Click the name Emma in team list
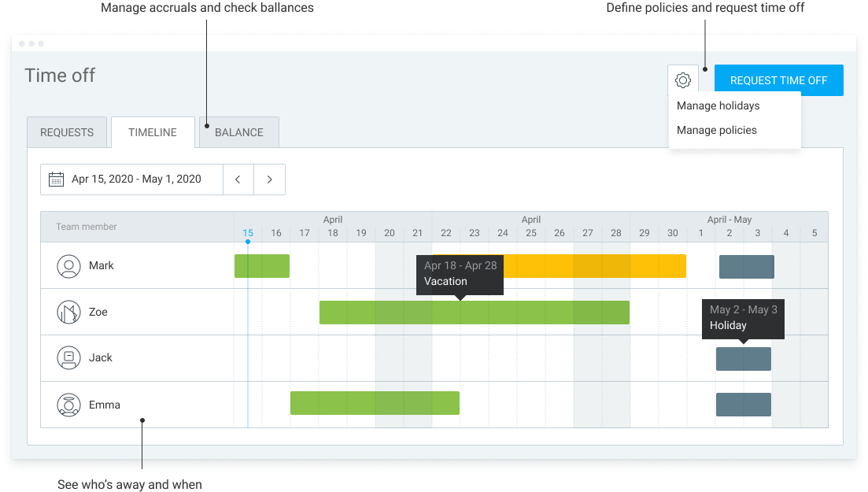 [105, 405]
